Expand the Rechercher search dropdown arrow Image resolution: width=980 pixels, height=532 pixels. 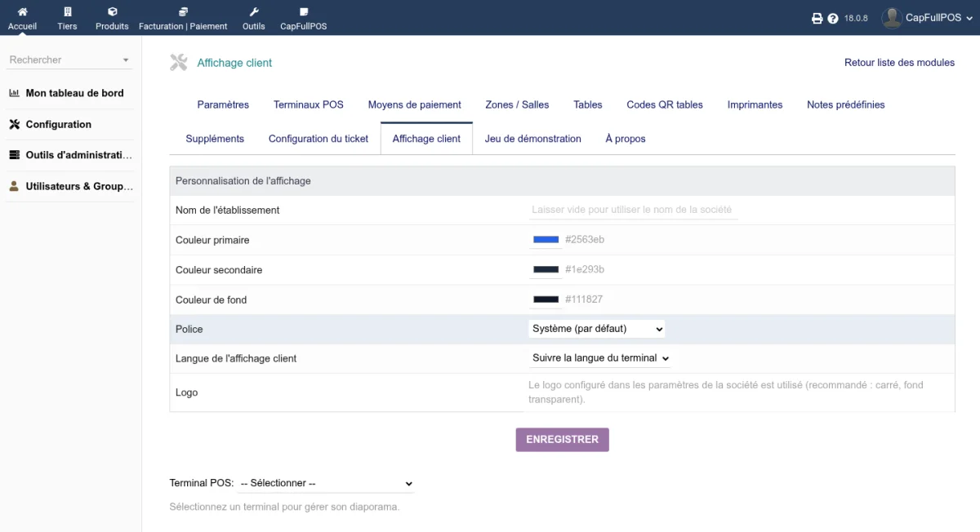point(126,60)
